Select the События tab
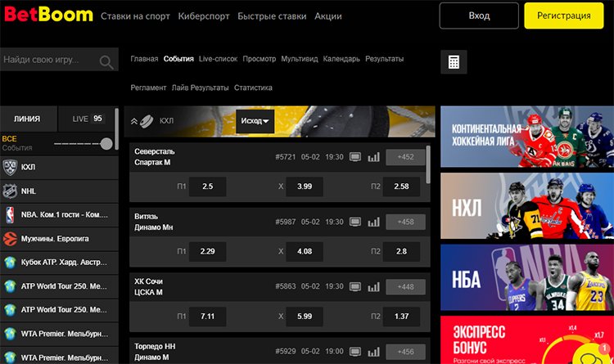The width and height of the screenshot is (614, 364). [178, 59]
